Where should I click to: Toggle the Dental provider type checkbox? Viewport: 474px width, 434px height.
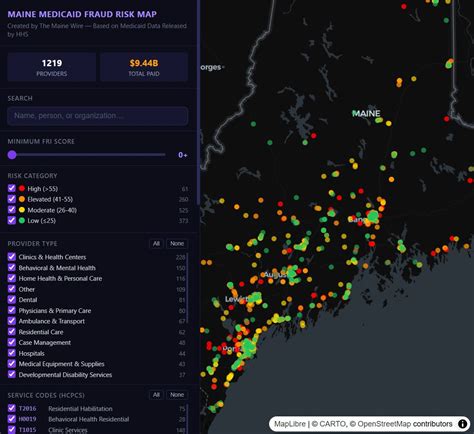12,299
